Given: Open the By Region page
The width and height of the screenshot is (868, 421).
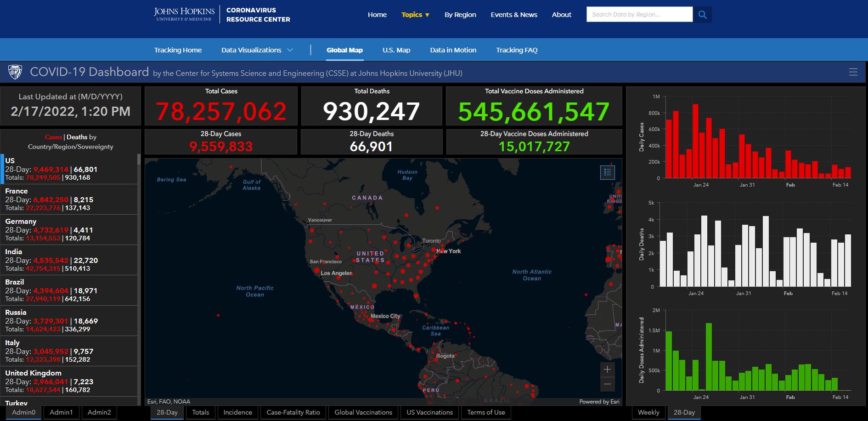Looking at the screenshot, I should click(x=460, y=15).
